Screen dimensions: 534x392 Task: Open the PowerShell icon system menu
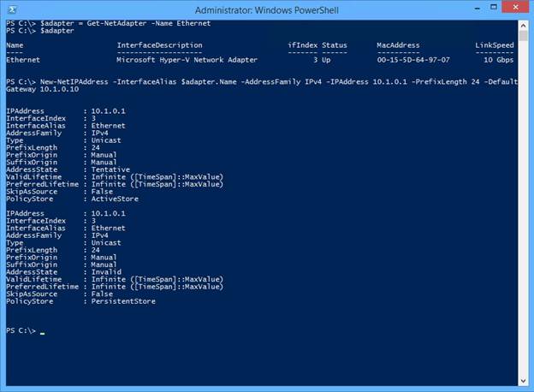pos(12,10)
